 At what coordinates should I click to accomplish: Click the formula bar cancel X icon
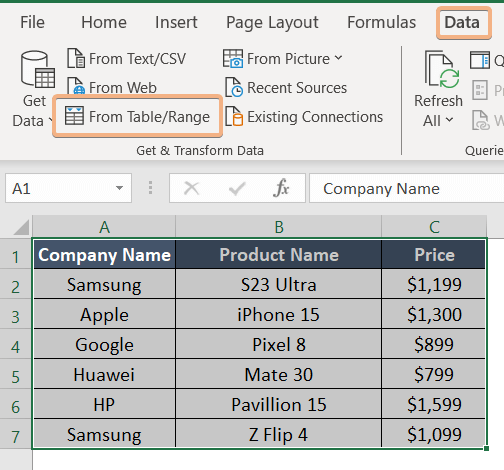(191, 188)
